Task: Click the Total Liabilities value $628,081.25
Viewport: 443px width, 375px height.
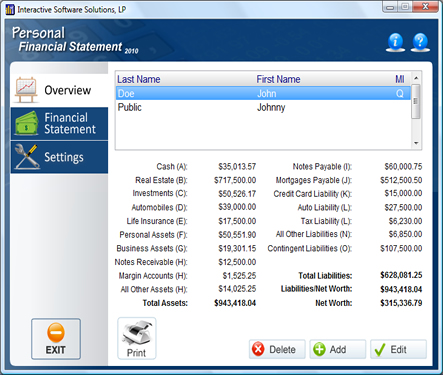Action: pyautogui.click(x=401, y=275)
